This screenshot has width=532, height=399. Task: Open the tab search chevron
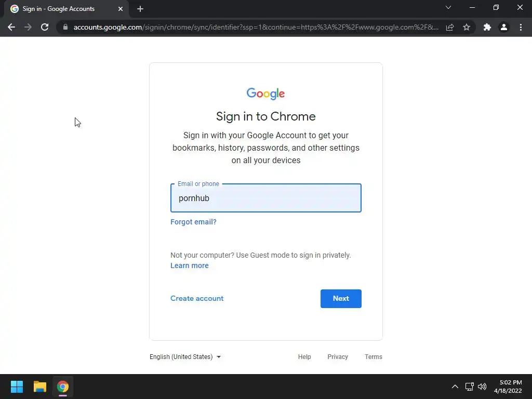448,7
